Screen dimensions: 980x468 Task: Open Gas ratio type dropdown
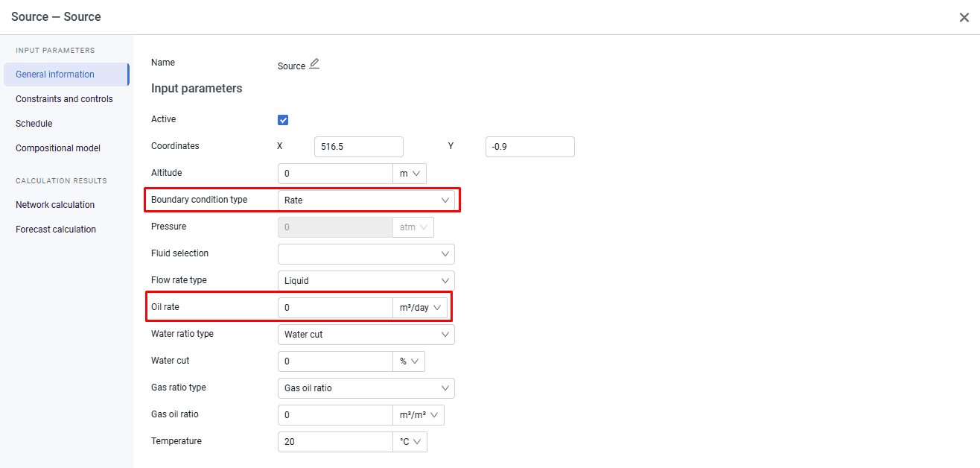pyautogui.click(x=366, y=388)
